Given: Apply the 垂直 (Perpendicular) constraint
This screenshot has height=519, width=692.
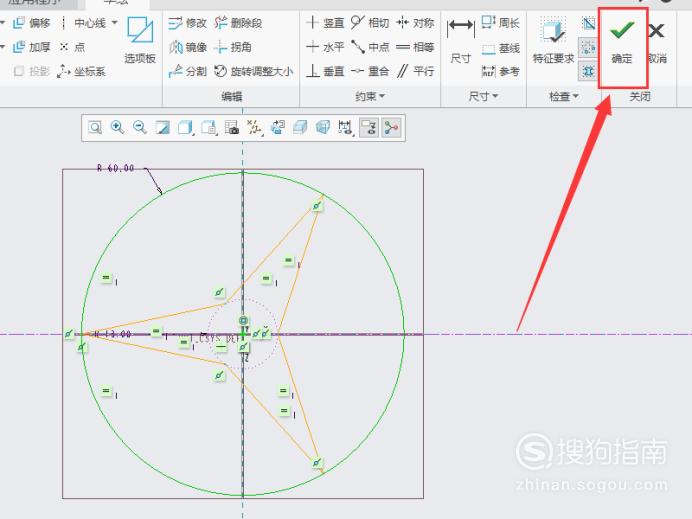Looking at the screenshot, I should click(325, 71).
